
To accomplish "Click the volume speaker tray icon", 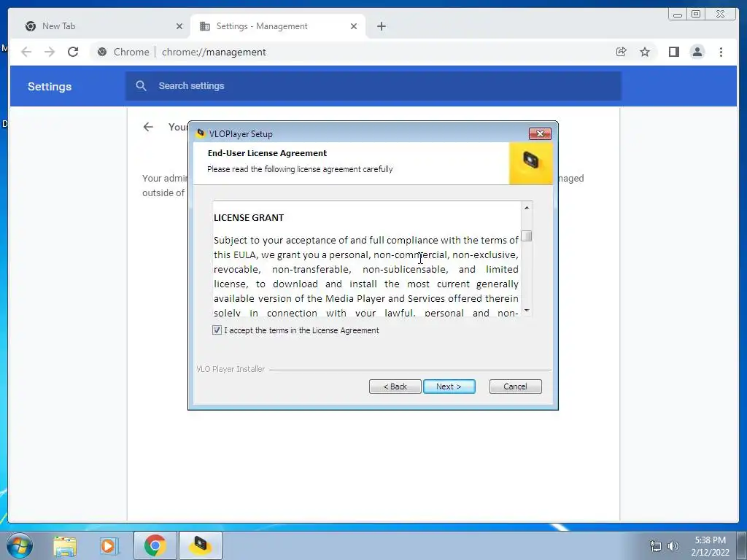I will click(x=673, y=546).
